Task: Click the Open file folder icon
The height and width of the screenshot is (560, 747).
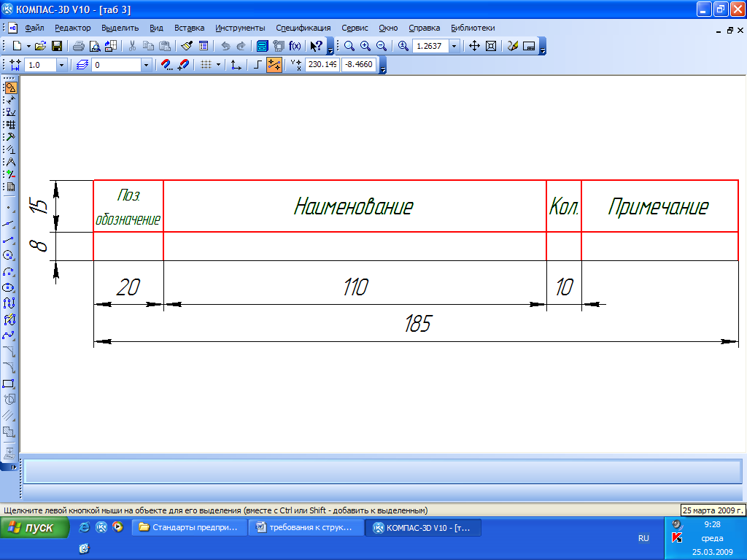Action: (x=41, y=46)
